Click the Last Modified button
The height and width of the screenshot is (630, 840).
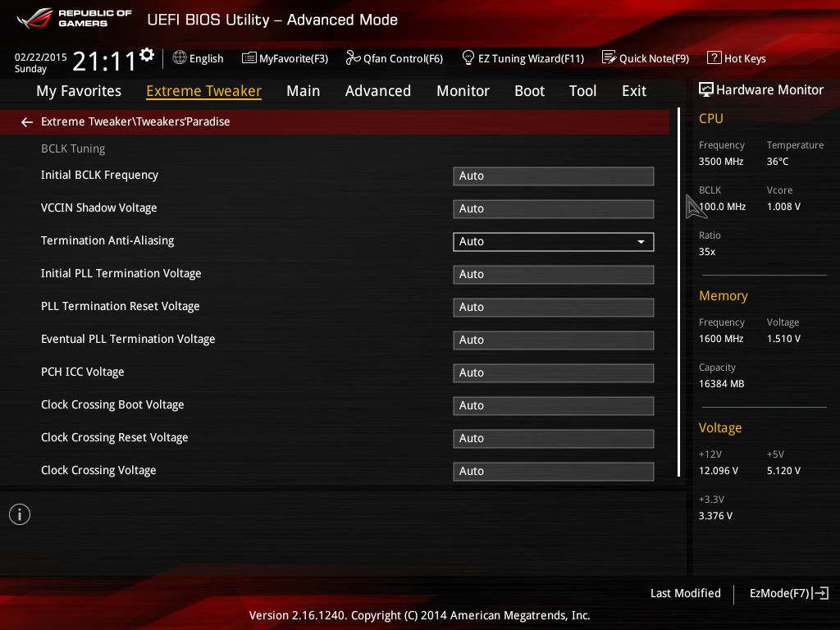685,593
